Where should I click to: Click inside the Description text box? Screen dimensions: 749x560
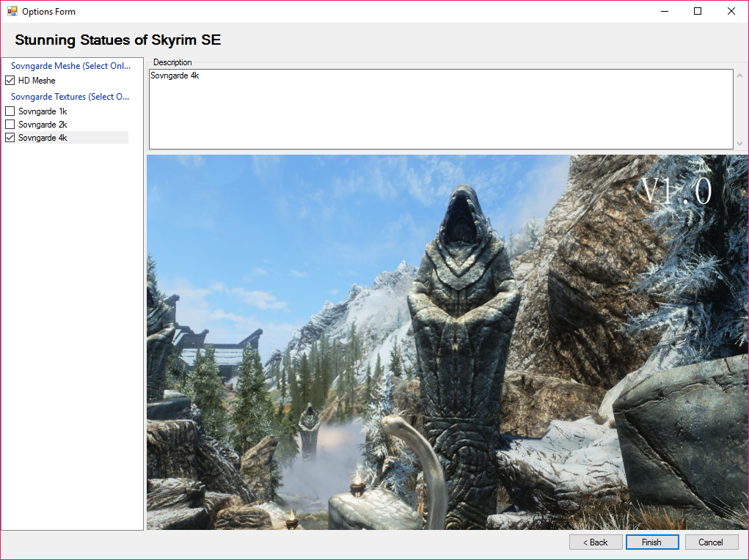point(441,109)
